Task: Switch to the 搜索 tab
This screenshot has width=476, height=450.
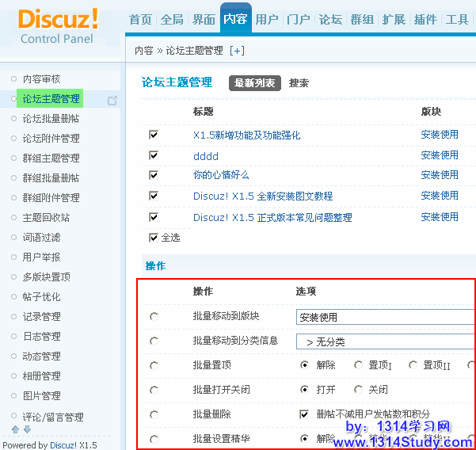Action: (299, 83)
